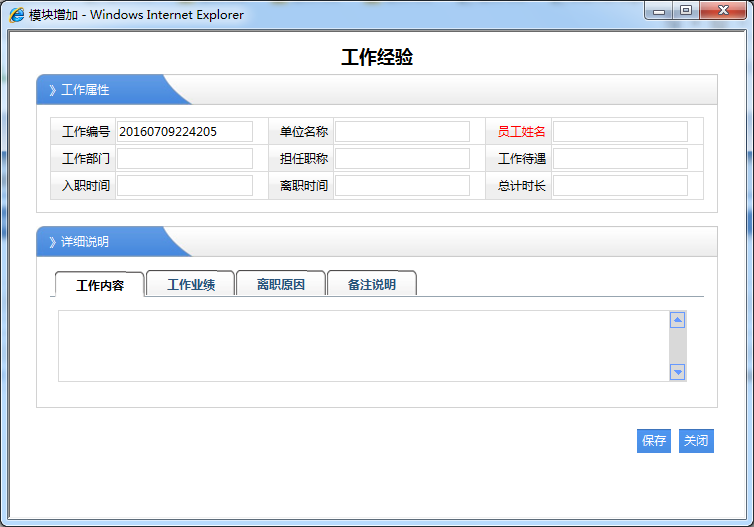Collapse the 工作属性 section chevron
The width and height of the screenshot is (754, 527).
tap(52, 90)
